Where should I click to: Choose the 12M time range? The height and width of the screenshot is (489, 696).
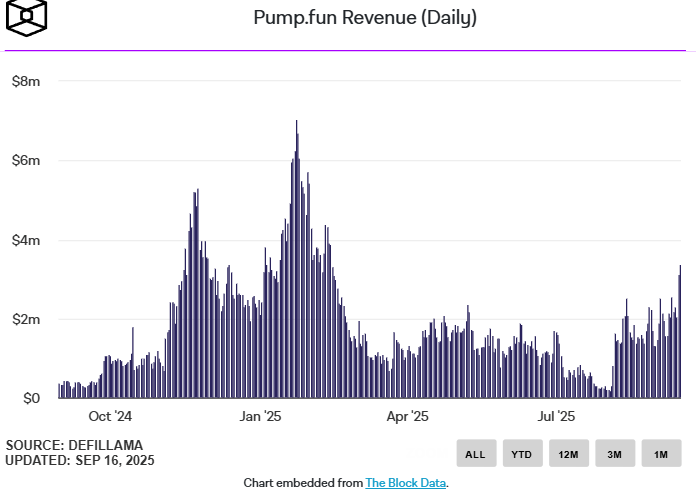point(569,453)
